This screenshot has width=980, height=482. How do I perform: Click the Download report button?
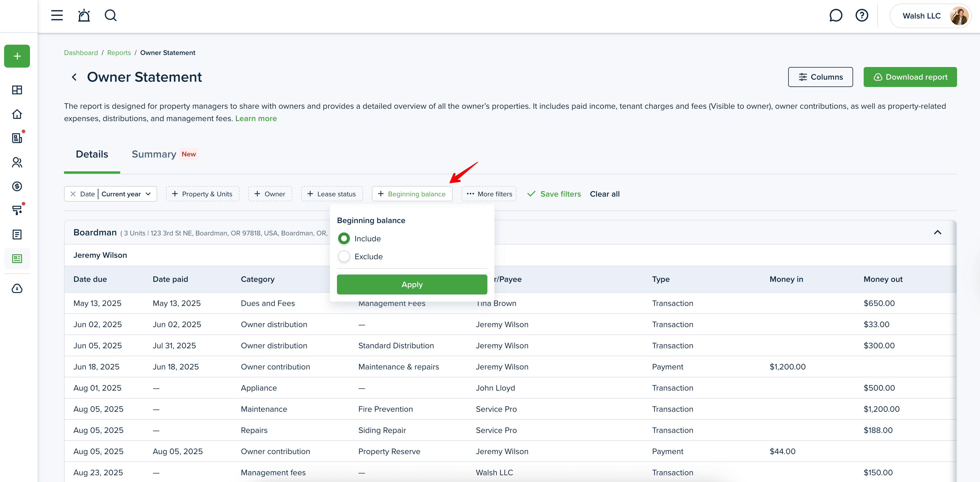tap(910, 77)
